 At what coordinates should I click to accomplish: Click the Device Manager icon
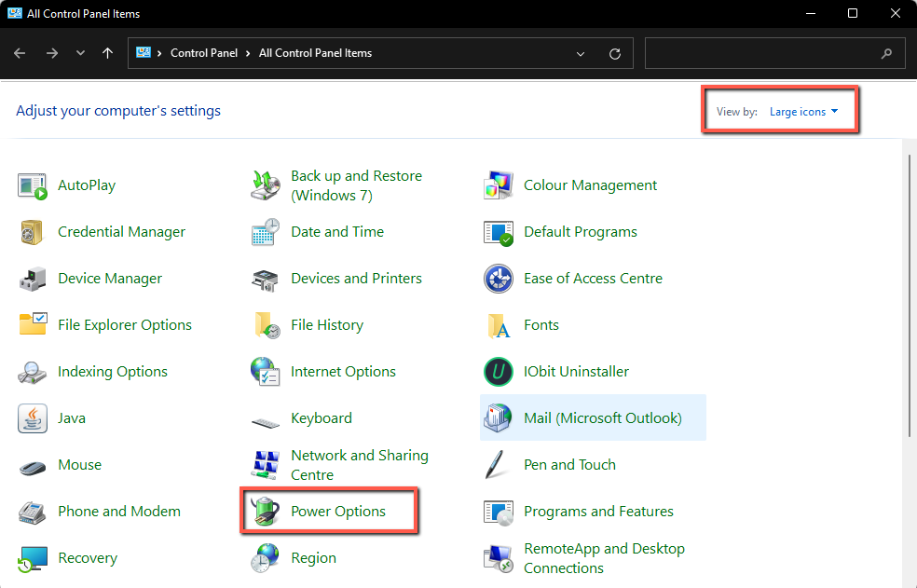(x=33, y=279)
